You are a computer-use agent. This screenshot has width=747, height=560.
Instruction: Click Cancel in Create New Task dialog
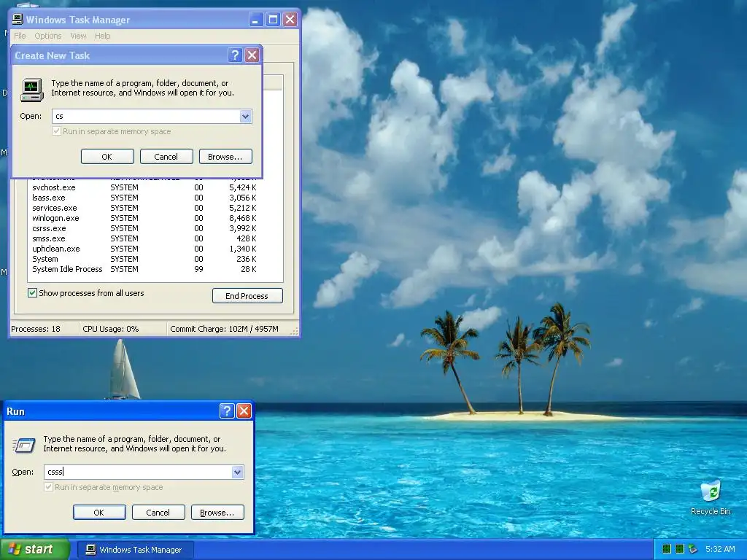pos(166,157)
